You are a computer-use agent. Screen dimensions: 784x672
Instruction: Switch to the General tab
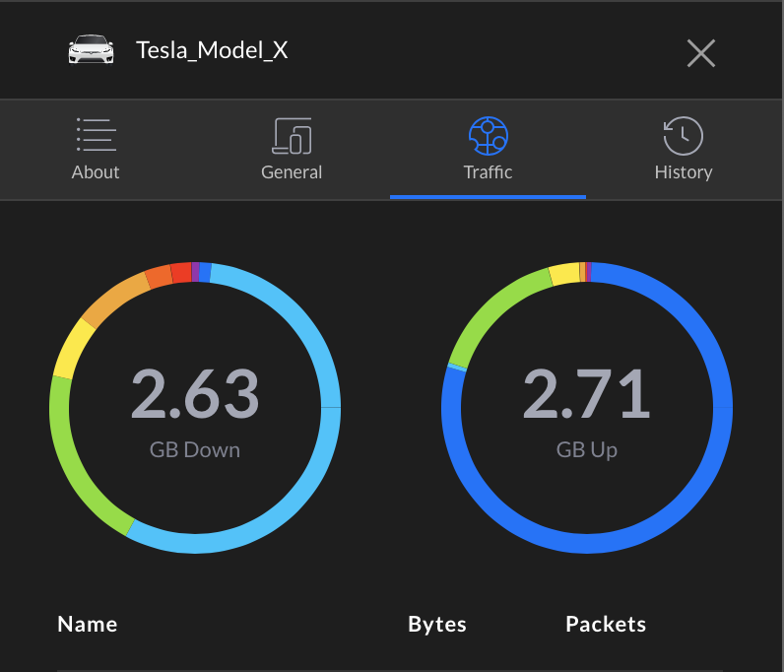coord(292,149)
